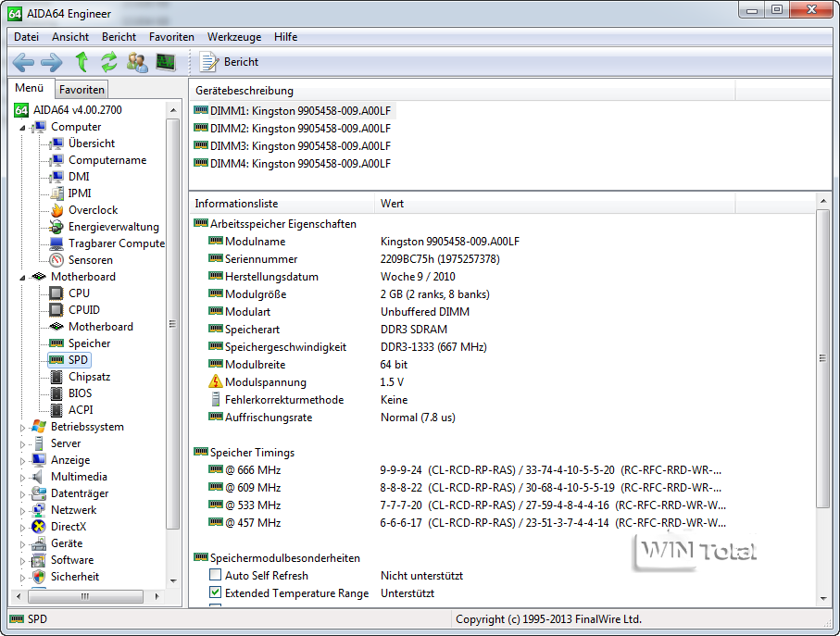The width and height of the screenshot is (840, 636).
Task: Switch to the Favoriten tab
Action: 81,90
